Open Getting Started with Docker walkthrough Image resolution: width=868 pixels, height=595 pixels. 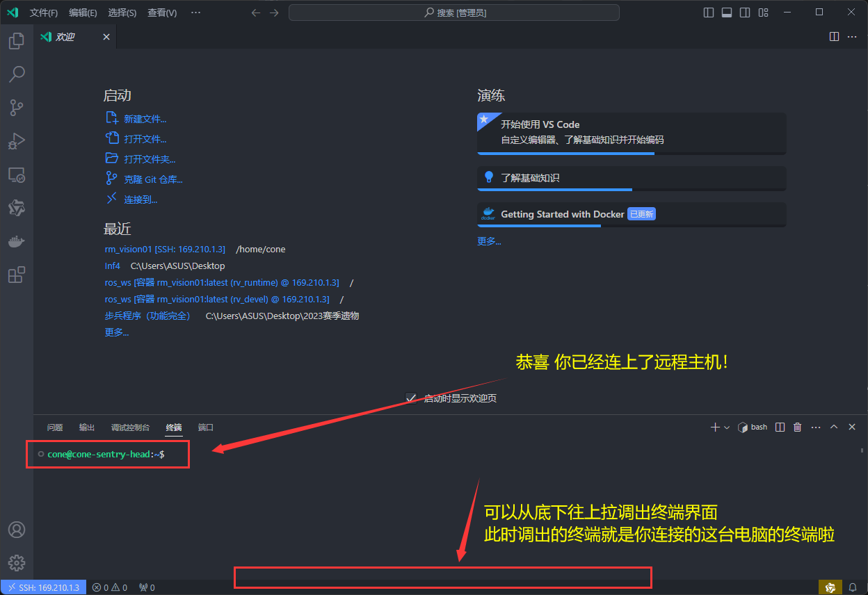[x=632, y=214]
